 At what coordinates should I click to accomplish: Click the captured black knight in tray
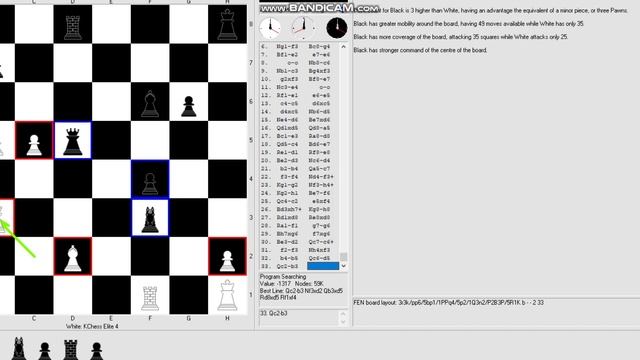(18, 348)
